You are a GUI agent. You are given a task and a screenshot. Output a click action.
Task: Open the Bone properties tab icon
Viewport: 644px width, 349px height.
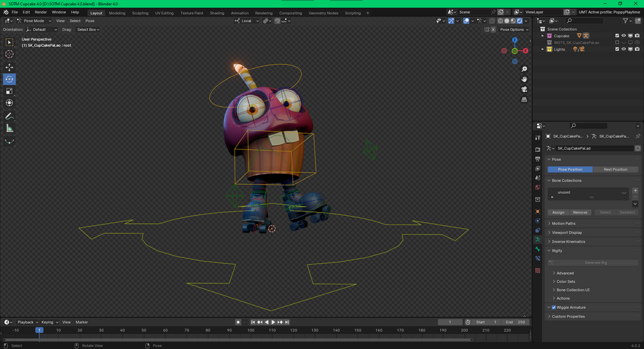coord(537,249)
